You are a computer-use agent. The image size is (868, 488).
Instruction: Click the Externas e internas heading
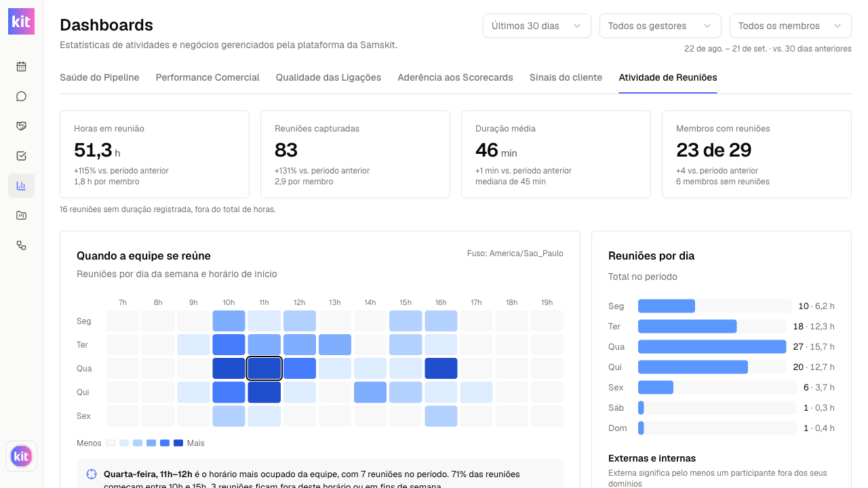click(x=652, y=458)
